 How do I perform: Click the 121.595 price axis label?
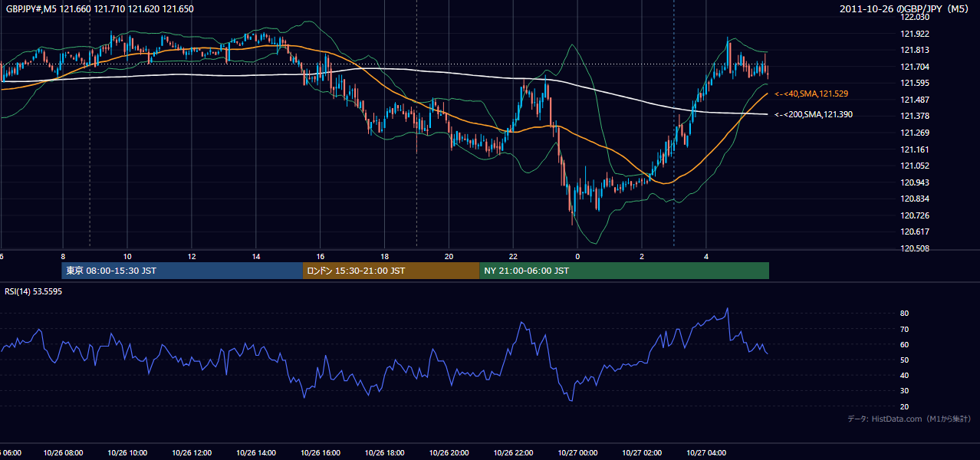click(x=914, y=84)
